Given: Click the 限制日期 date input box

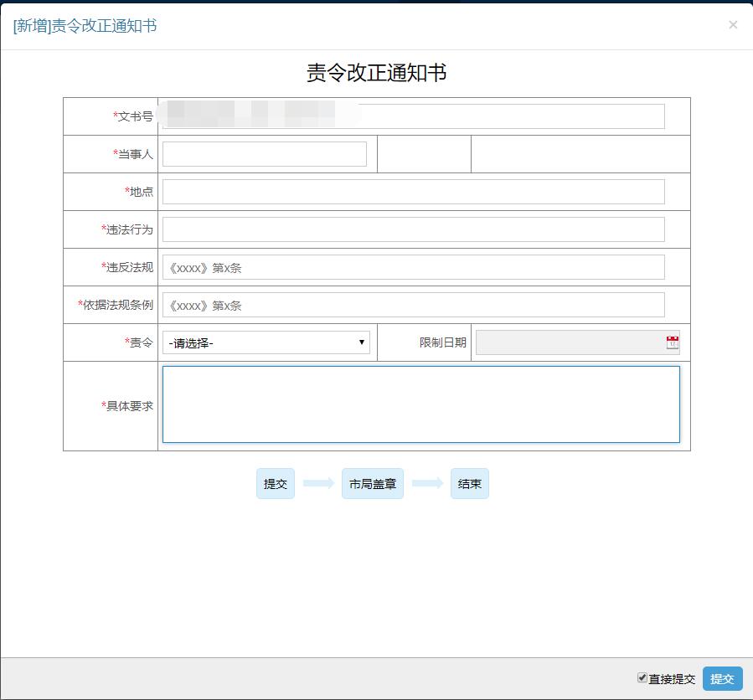Looking at the screenshot, I should click(570, 342).
